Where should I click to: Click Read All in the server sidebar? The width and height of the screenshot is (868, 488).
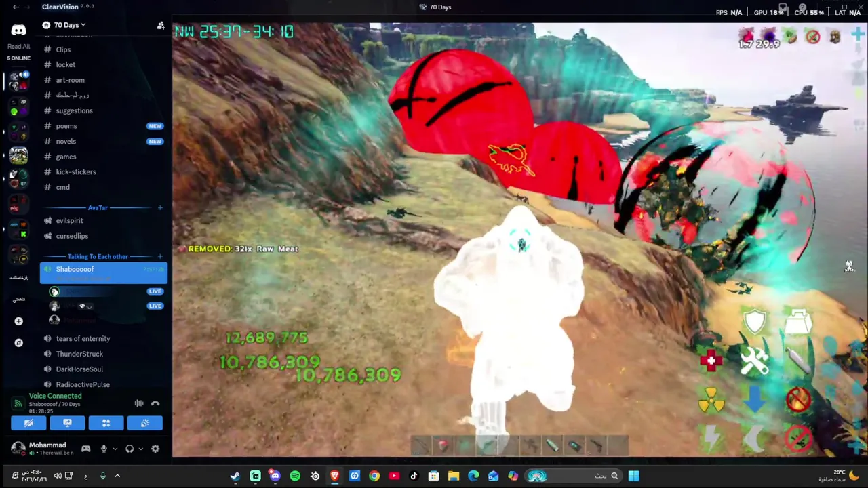click(x=18, y=47)
